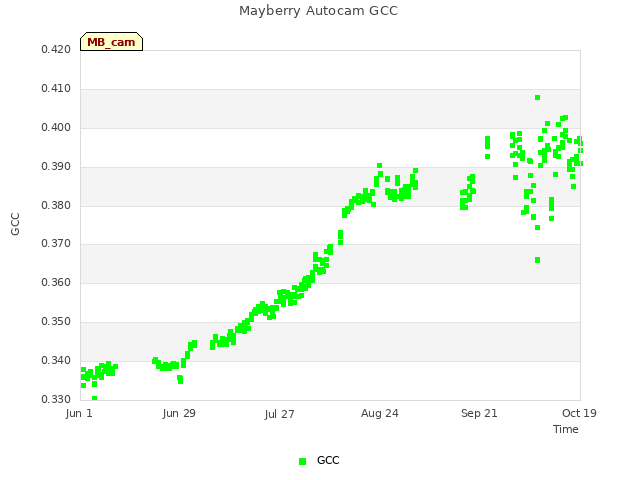640x480 pixels.
Task: Click the Jun 29 x-axis label
Action: (x=179, y=413)
